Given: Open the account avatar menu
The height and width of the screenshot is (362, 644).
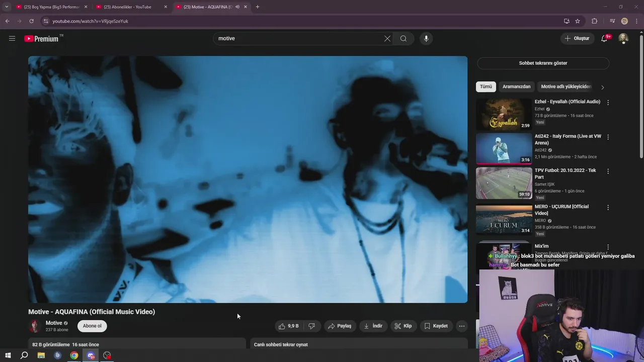Looking at the screenshot, I should (x=623, y=38).
